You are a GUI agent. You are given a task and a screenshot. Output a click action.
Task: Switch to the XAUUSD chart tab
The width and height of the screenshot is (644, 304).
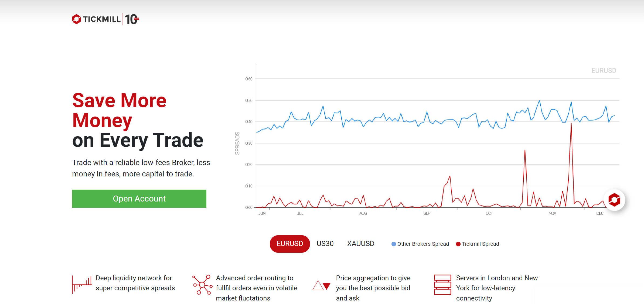coord(360,244)
